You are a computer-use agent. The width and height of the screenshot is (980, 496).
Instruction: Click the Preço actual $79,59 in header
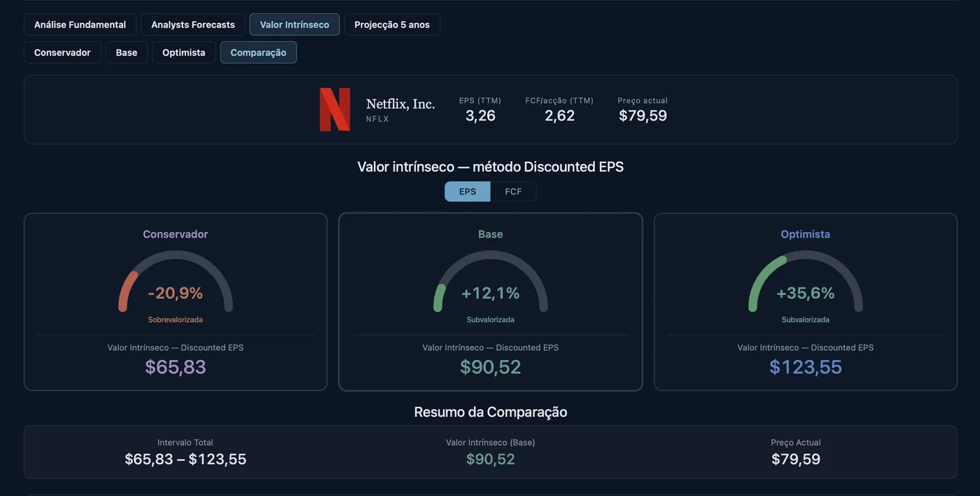click(x=643, y=116)
